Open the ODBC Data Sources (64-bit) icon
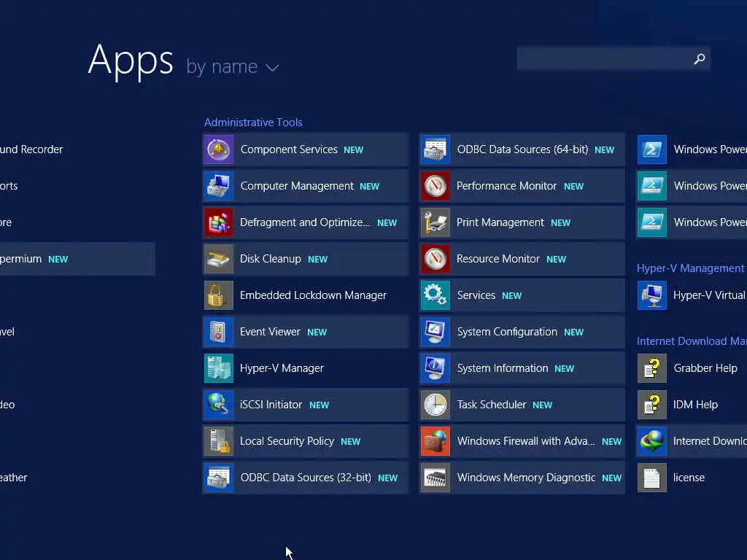The image size is (747, 560). (x=436, y=149)
